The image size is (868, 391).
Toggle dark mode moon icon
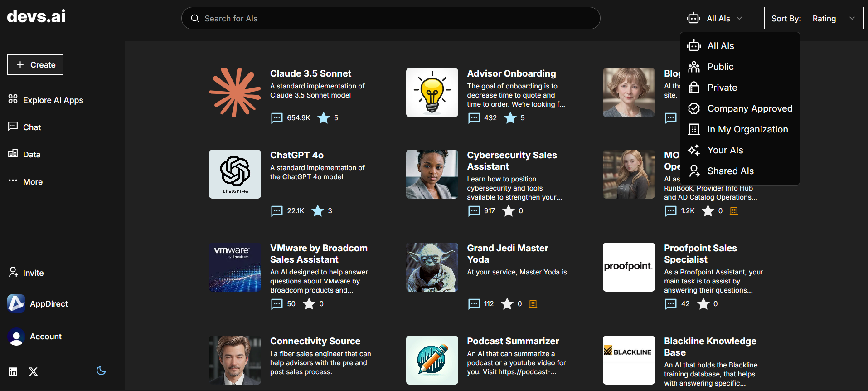(101, 371)
